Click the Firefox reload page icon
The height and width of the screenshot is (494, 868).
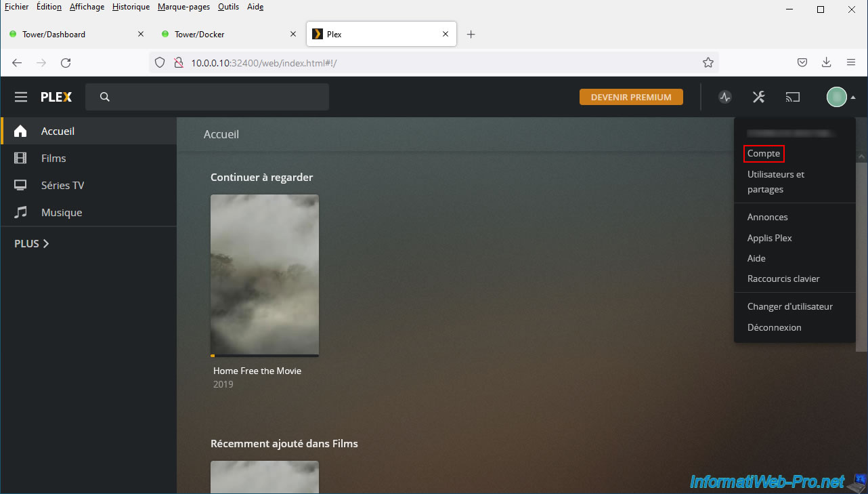(66, 62)
